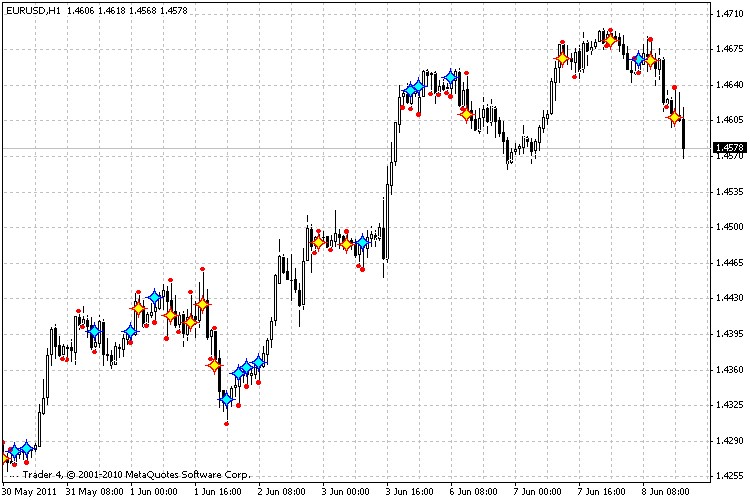Image resolution: width=750 pixels, height=500 pixels.
Task: Select yellow star on 6 Jun near 1.4605
Action: coord(466,114)
